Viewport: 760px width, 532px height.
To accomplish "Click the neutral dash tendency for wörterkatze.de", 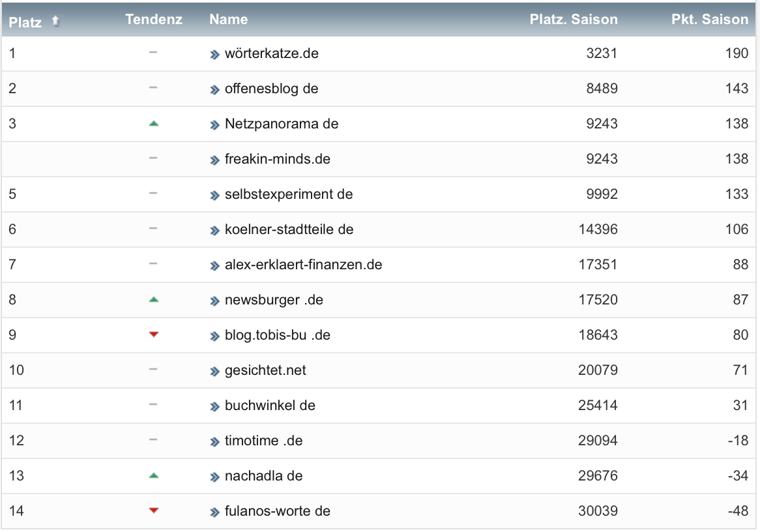I will (153, 52).
